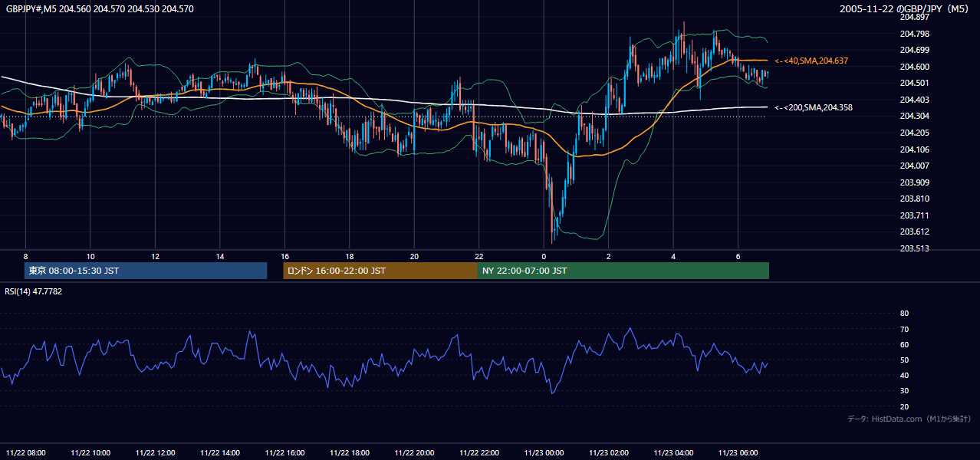Click price axis label 204.205
980x460 pixels.
tap(914, 133)
